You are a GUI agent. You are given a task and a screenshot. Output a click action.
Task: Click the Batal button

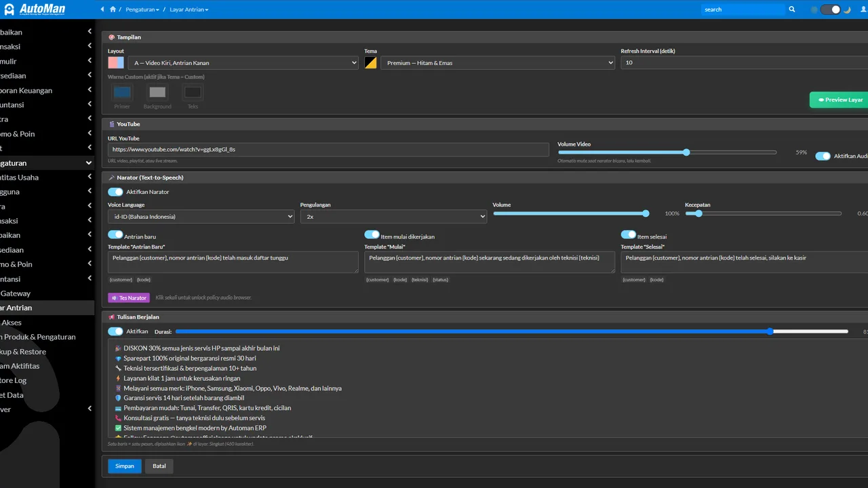(159, 466)
